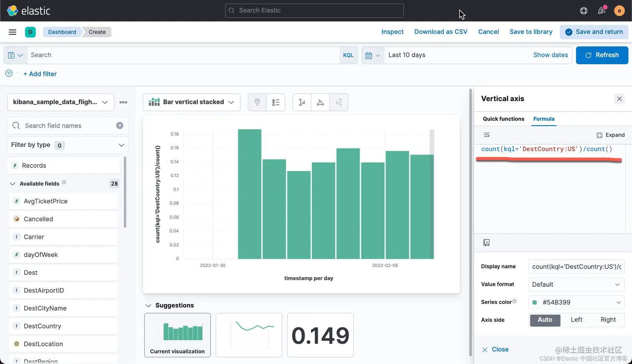This screenshot has width=632, height=364.
Task: Open the hamburger navigation menu
Action: tap(13, 32)
